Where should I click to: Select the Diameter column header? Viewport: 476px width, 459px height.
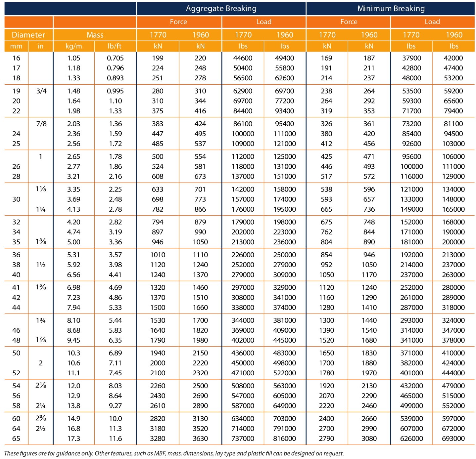click(x=28, y=35)
